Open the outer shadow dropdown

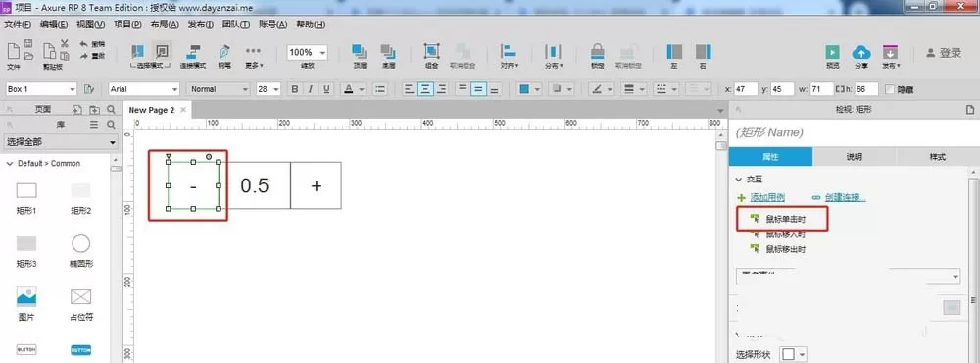562,89
